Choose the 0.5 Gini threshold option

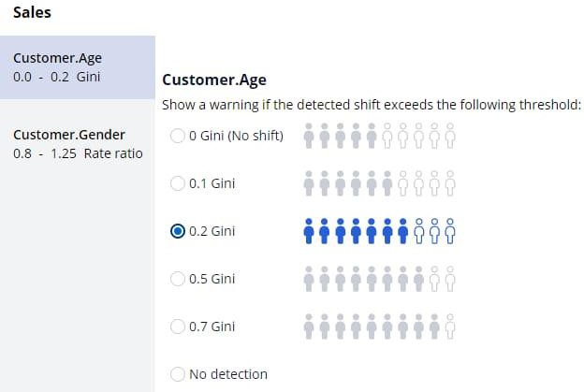[x=178, y=279]
